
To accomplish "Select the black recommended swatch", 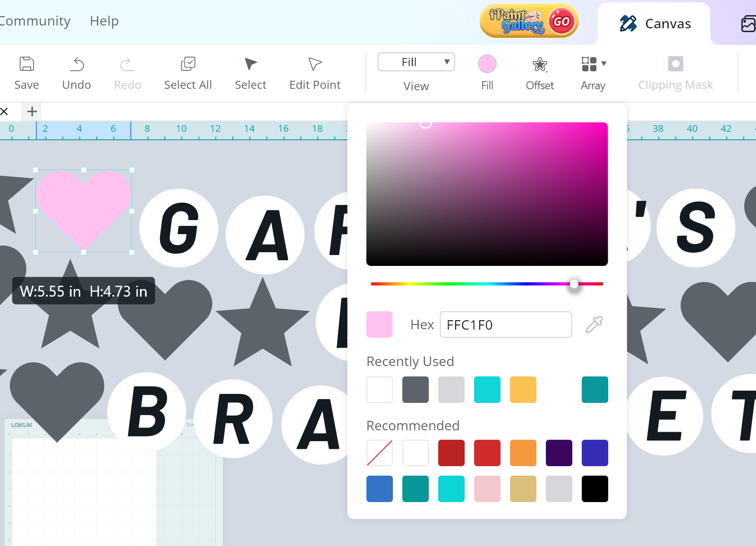I will click(x=595, y=489).
